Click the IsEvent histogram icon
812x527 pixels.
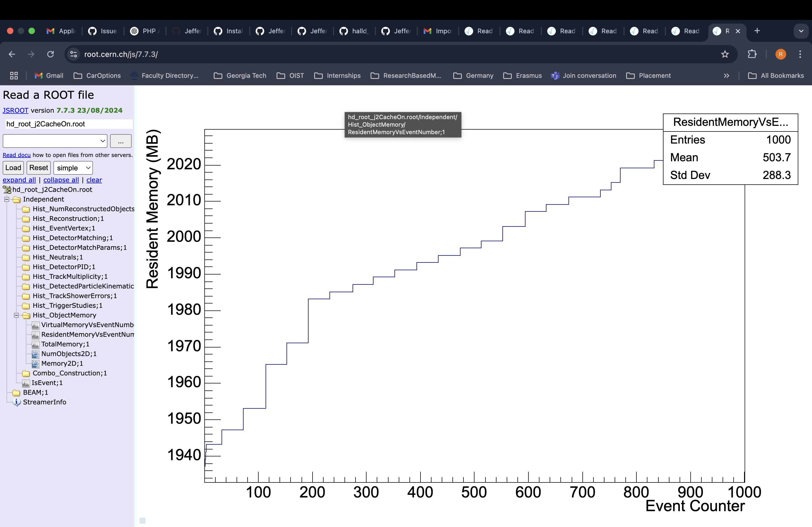pos(26,383)
